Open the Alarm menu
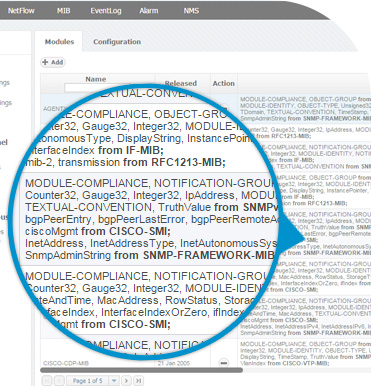This screenshot has height=386, width=371. (149, 11)
